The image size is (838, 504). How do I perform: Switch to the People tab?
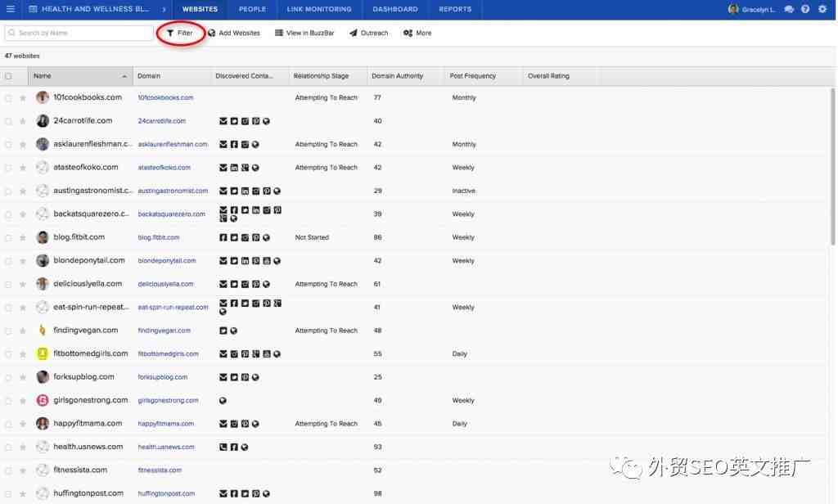point(252,9)
